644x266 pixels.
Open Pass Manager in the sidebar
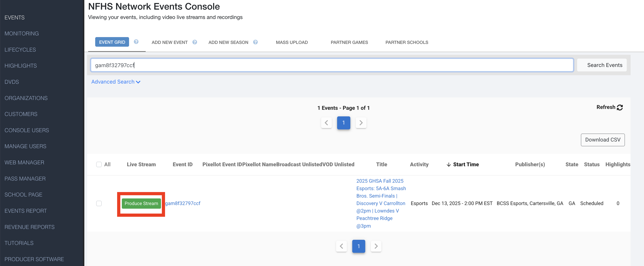(x=25, y=178)
